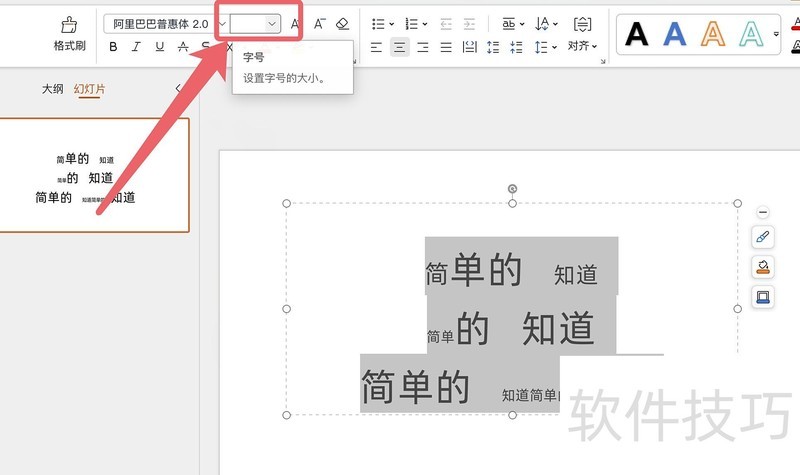Increase the font size with the larger A
The width and height of the screenshot is (800, 475).
pos(296,23)
